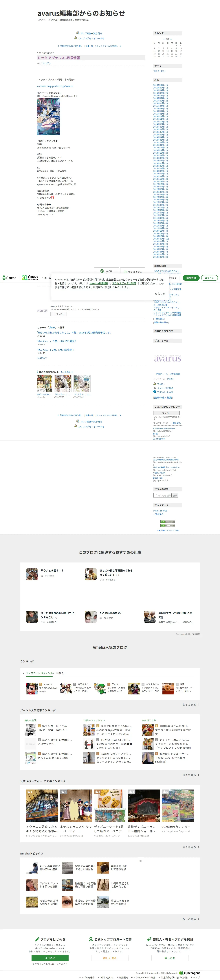Screen dimensions: 220x980
Task: Click the ログイン button
Action: tap(209, 278)
